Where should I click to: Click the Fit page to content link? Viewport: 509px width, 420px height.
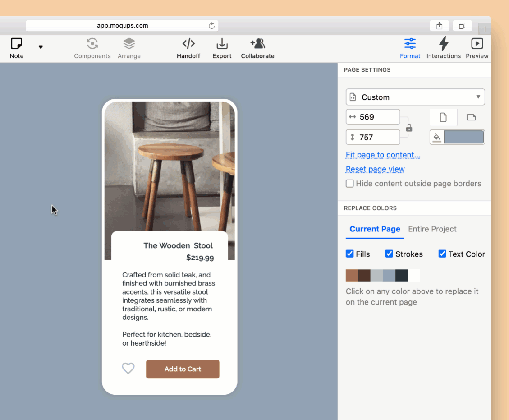(383, 155)
